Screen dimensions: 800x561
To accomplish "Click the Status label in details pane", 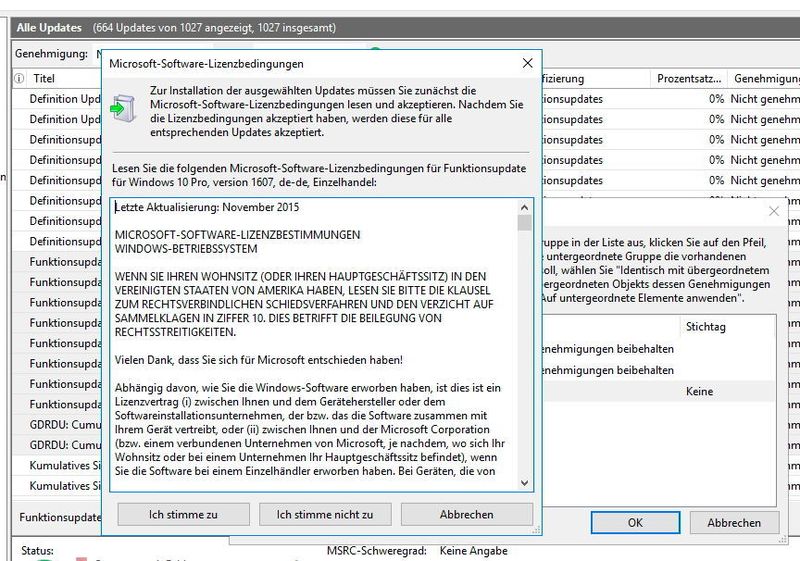I will point(37,551).
